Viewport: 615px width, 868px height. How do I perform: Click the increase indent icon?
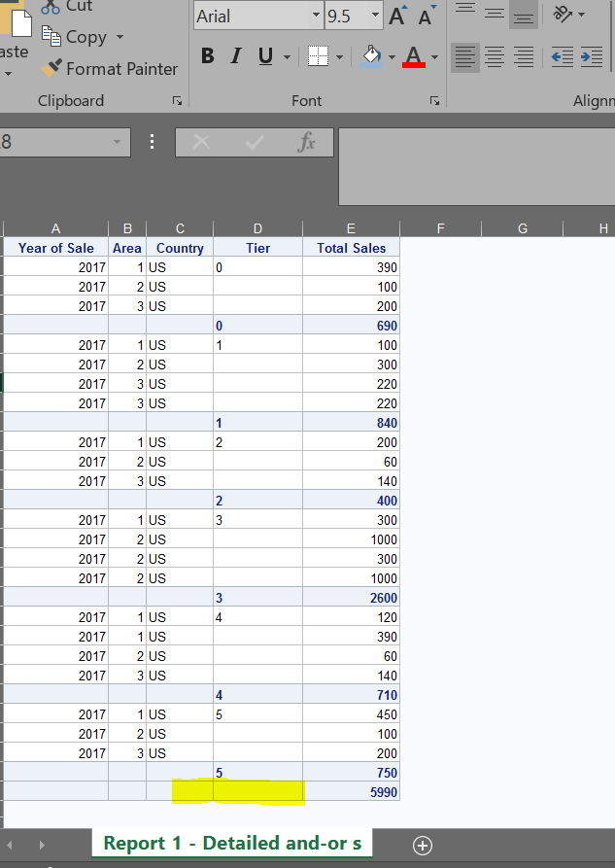coord(590,57)
